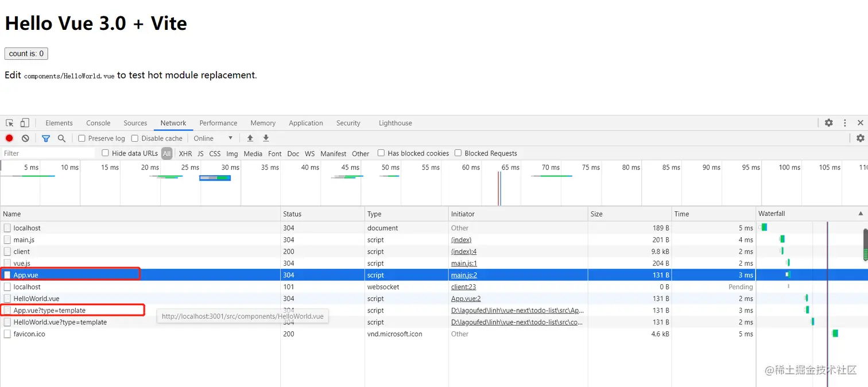Screen dimensions: 868x387
Task: Open the Memory tab
Action: [x=263, y=123]
